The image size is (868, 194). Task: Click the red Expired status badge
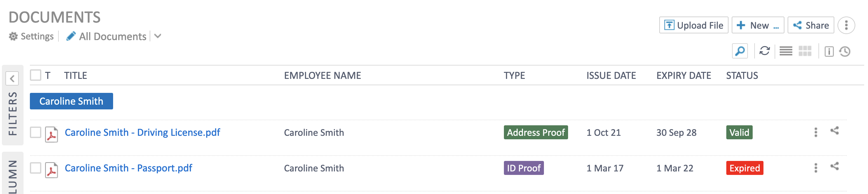pos(744,168)
